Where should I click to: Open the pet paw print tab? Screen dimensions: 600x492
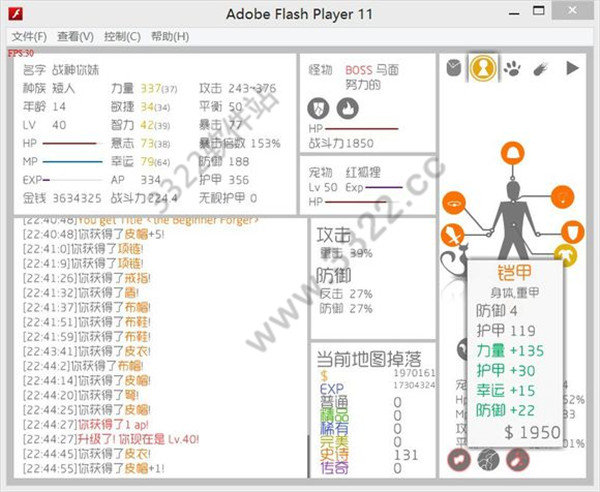[512, 68]
